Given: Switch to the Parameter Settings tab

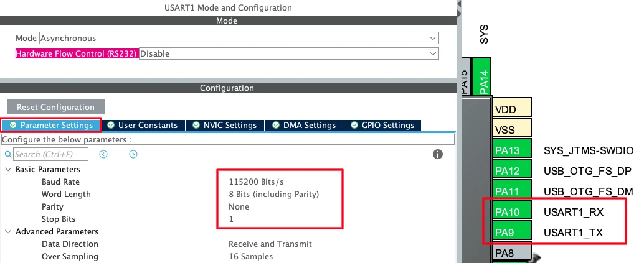Looking at the screenshot, I should click(x=51, y=126).
